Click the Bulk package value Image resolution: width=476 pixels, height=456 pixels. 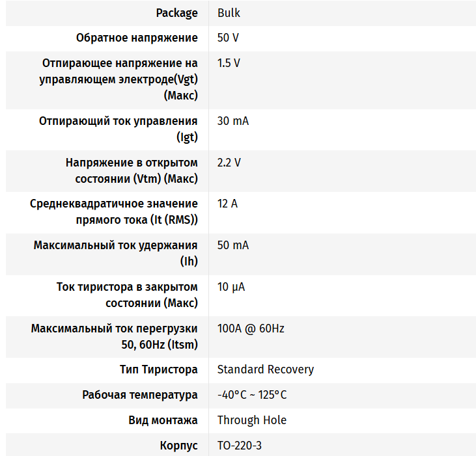point(229,13)
